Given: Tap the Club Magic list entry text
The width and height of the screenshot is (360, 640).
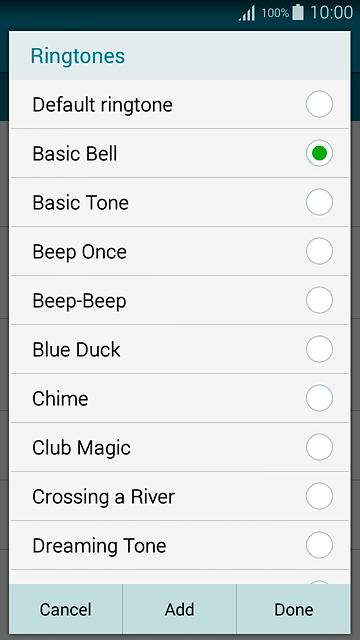Looking at the screenshot, I should [x=81, y=448].
